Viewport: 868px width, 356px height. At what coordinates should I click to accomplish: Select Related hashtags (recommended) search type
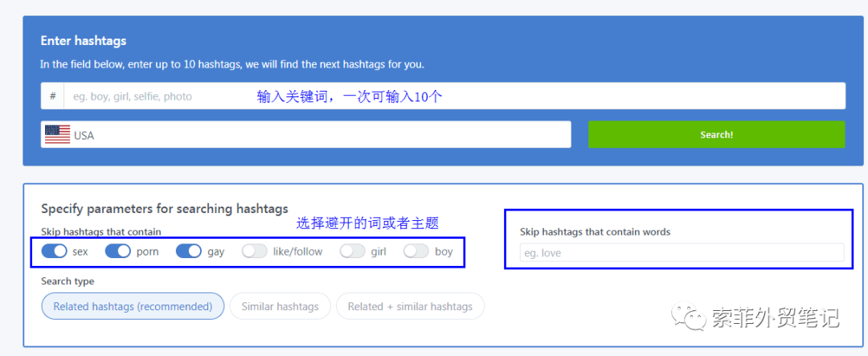pyautogui.click(x=133, y=306)
